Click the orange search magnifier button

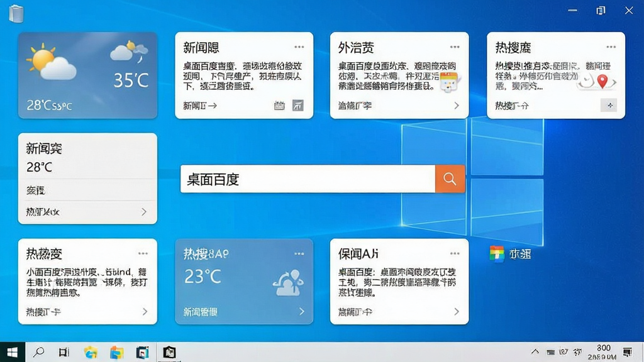(x=450, y=179)
